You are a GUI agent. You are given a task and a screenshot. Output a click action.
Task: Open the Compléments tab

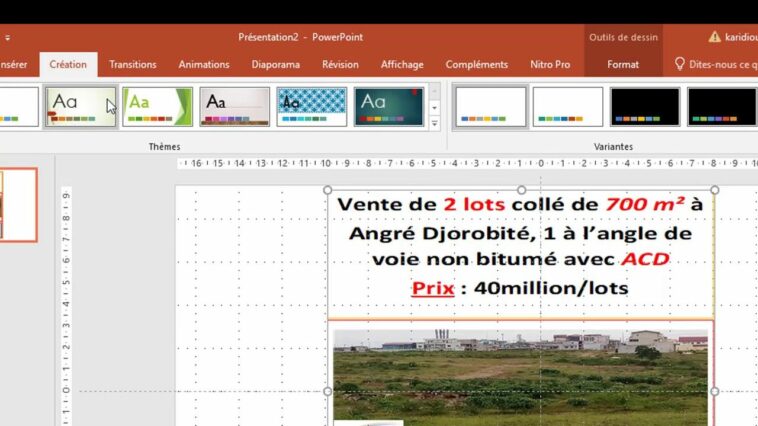click(x=477, y=64)
